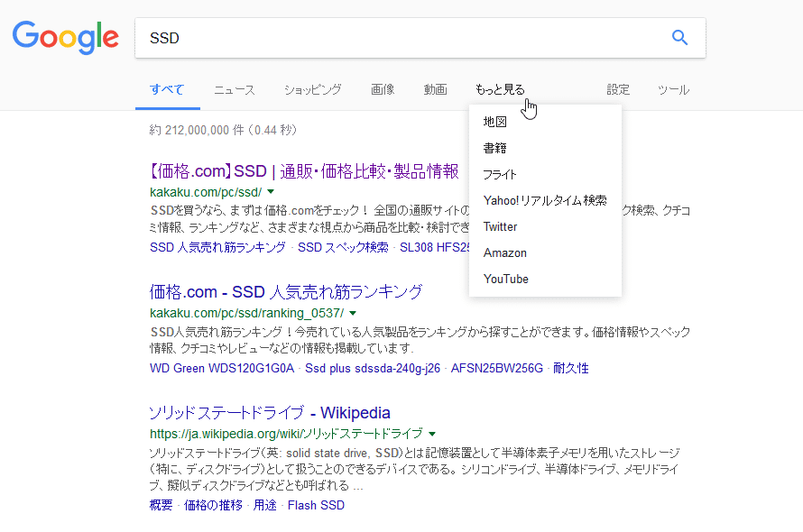Switch to the ニュース tab
This screenshot has height=532, width=803.
coord(235,89)
